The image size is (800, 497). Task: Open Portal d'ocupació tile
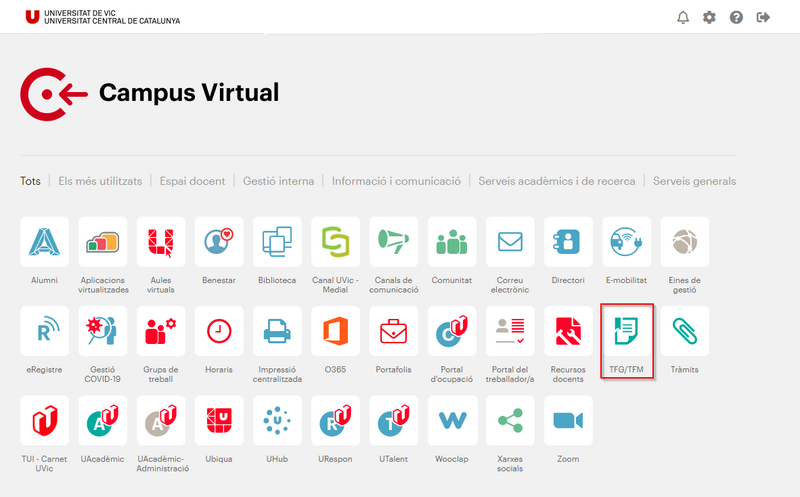tap(452, 331)
